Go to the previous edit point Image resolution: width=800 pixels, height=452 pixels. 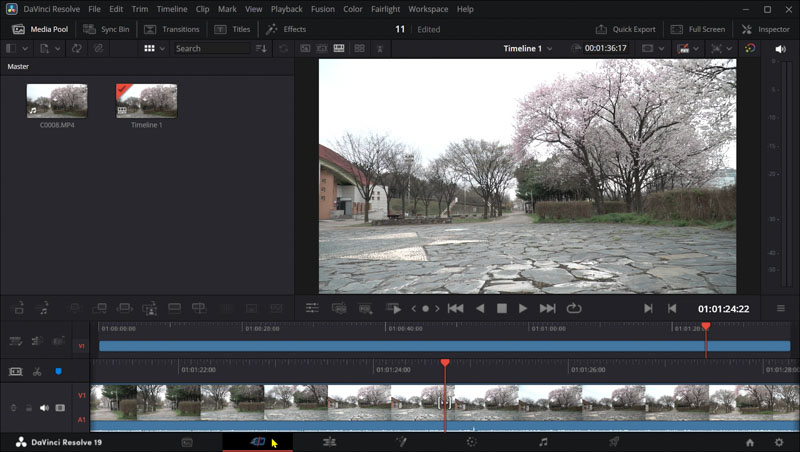[672, 308]
